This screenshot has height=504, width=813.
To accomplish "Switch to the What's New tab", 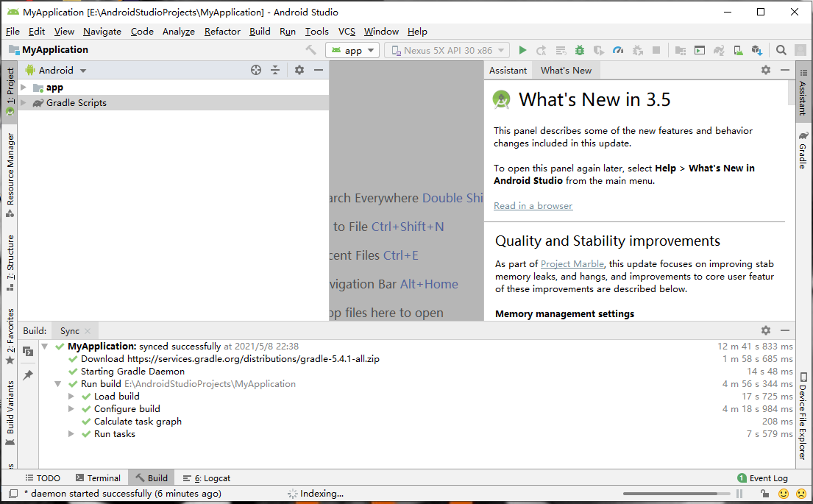I will click(x=567, y=71).
